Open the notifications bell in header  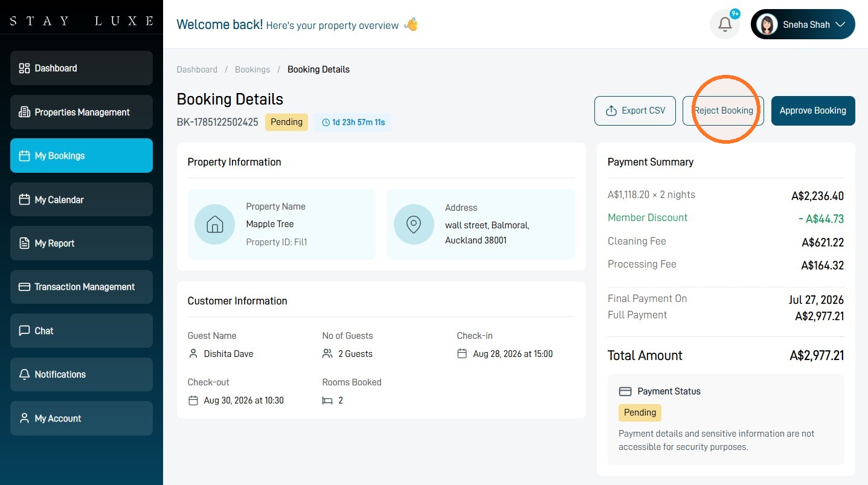(725, 24)
